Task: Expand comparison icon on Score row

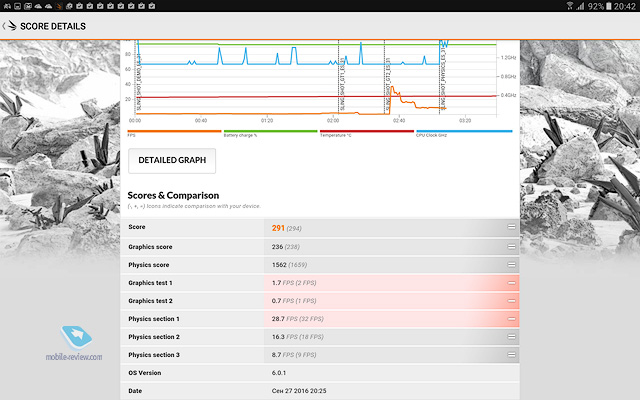Action: [x=511, y=227]
